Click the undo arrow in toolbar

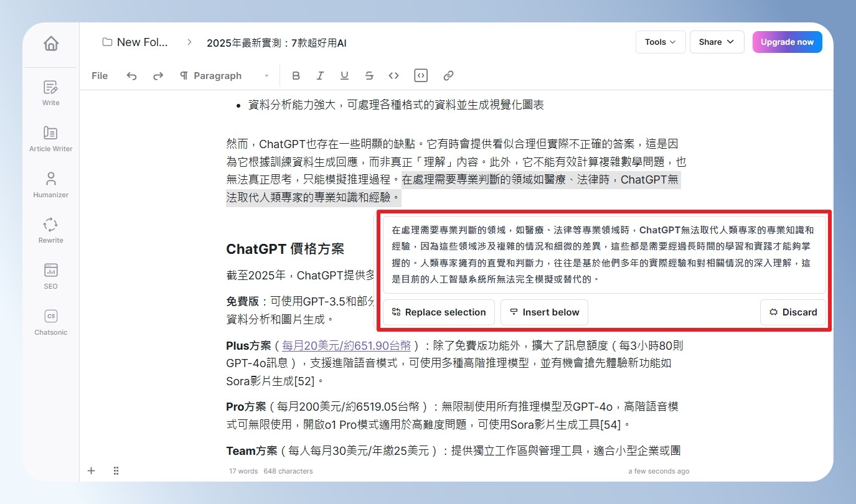(x=132, y=76)
